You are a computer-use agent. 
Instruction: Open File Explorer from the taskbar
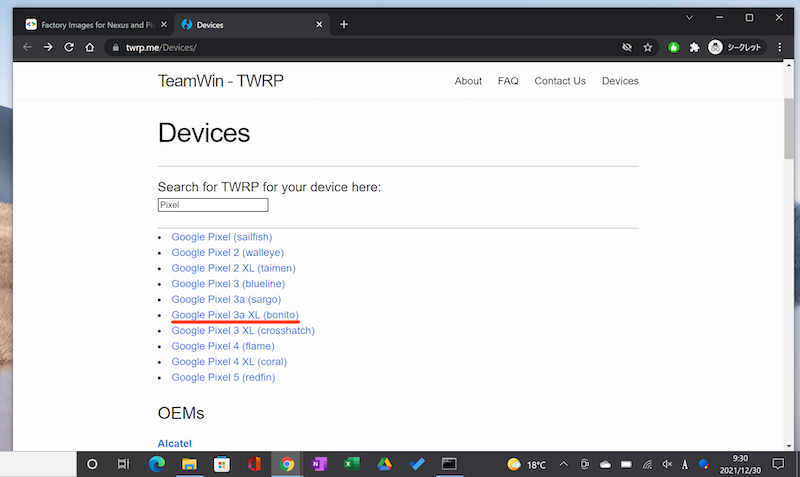coord(189,464)
